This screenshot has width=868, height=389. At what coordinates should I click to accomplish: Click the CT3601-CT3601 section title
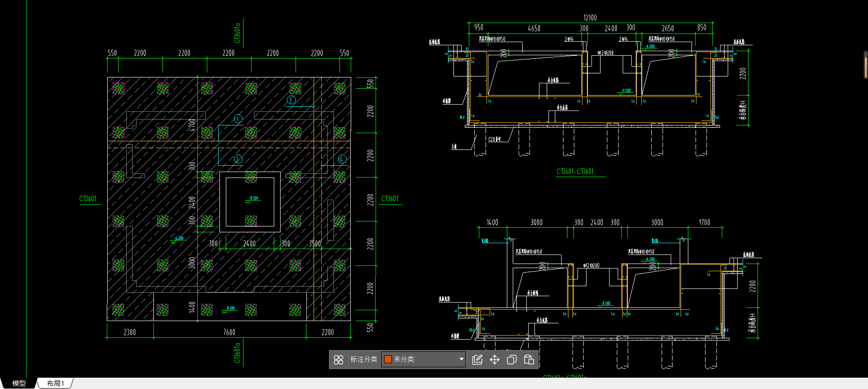(575, 172)
